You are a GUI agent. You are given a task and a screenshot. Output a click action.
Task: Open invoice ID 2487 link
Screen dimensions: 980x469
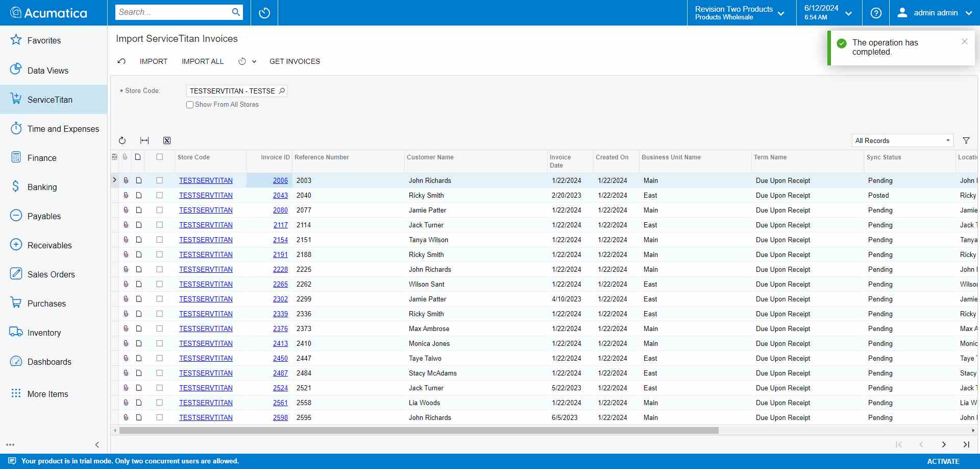(x=280, y=373)
